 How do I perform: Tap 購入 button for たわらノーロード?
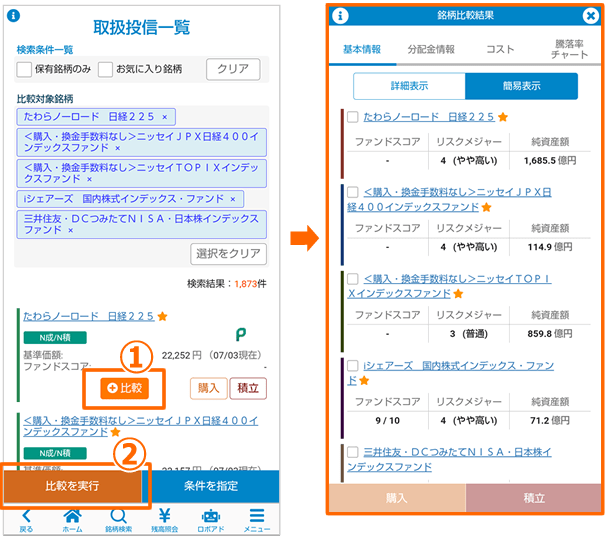pos(209,388)
